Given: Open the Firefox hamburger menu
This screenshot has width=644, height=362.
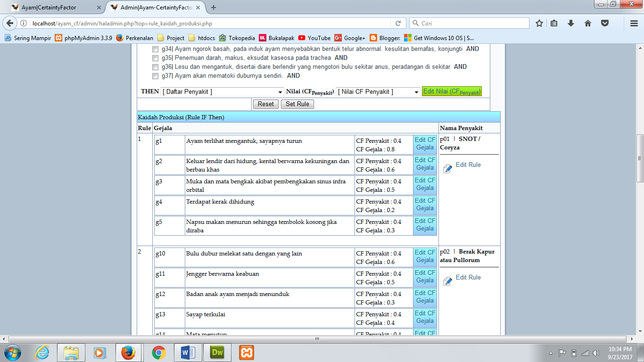Looking at the screenshot, I should coord(634,23).
